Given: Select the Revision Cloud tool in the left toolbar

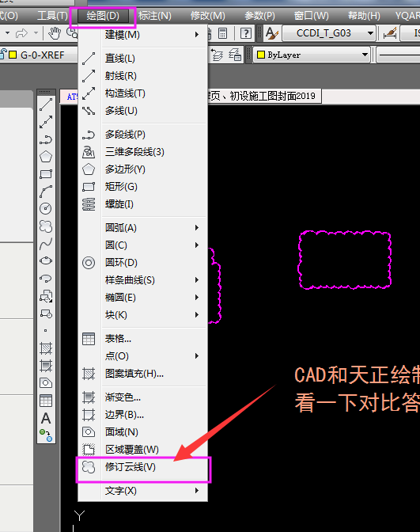Looking at the screenshot, I should point(46,226).
